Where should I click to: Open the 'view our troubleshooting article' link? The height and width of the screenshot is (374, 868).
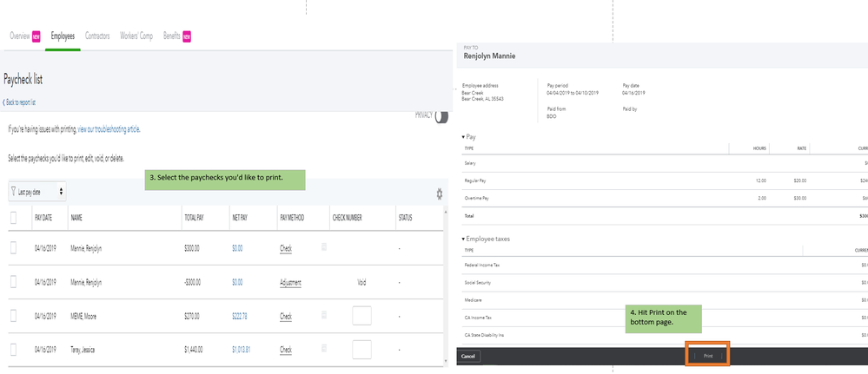pyautogui.click(x=109, y=129)
